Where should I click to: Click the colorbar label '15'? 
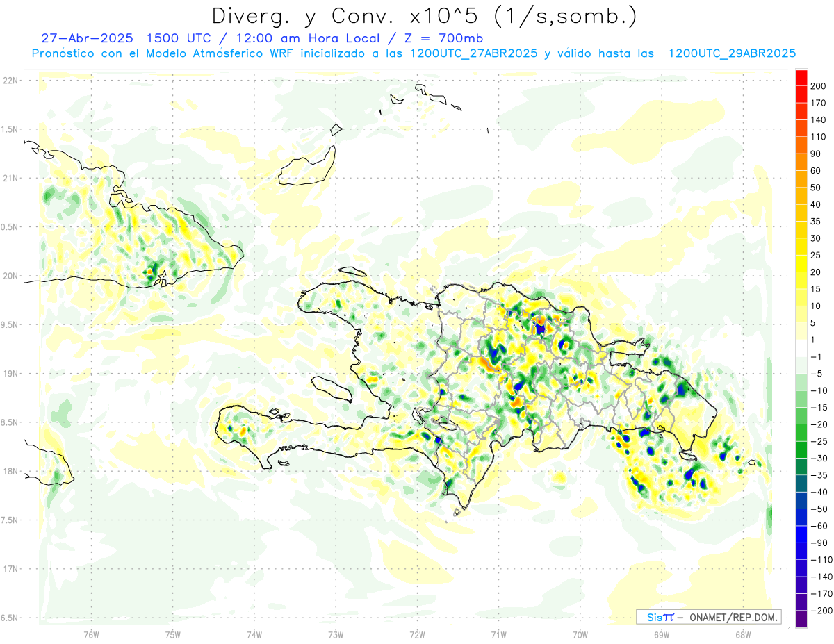(x=816, y=289)
